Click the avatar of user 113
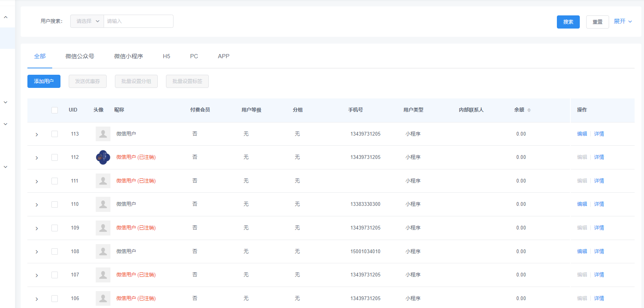Viewport: 644px width, 308px height. point(103,134)
